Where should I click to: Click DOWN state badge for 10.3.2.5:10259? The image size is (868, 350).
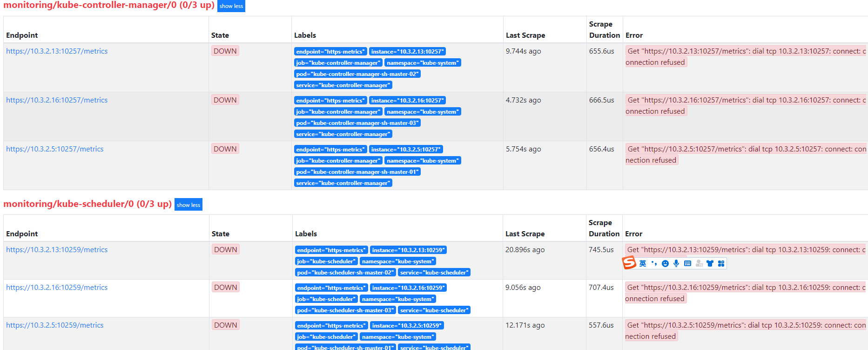click(x=226, y=325)
